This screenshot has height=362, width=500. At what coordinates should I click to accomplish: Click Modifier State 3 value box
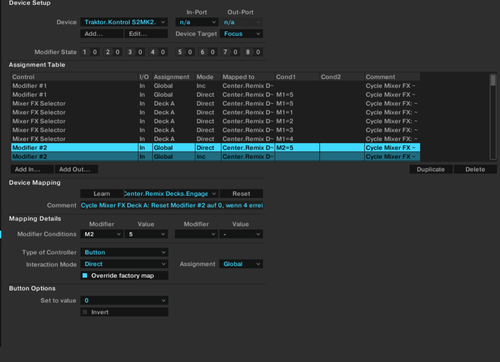pos(140,52)
